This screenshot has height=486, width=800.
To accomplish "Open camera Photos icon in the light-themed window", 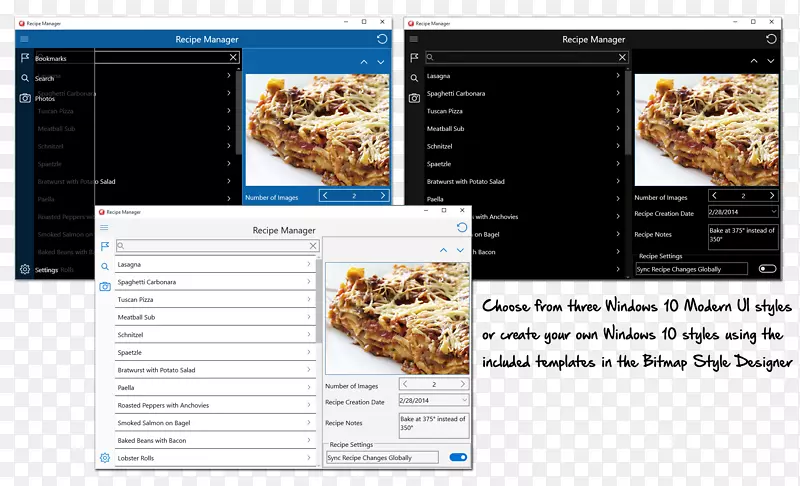I will click(x=104, y=287).
